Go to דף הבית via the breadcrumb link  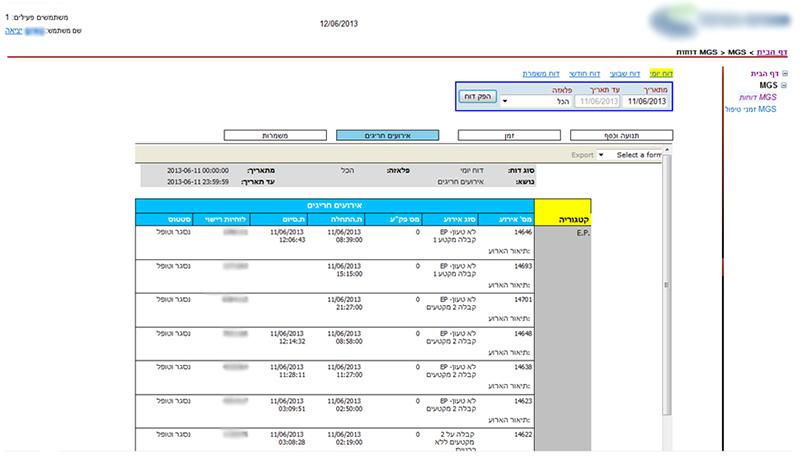(771, 52)
